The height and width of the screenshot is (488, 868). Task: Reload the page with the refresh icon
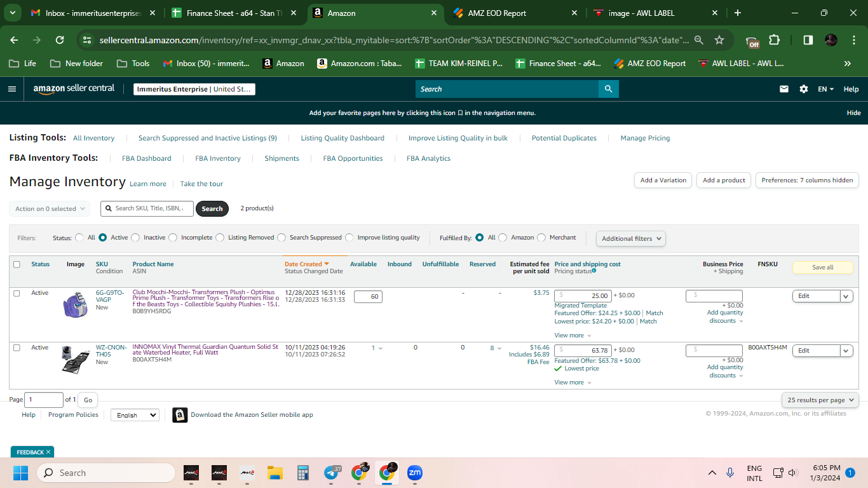pos(60,40)
